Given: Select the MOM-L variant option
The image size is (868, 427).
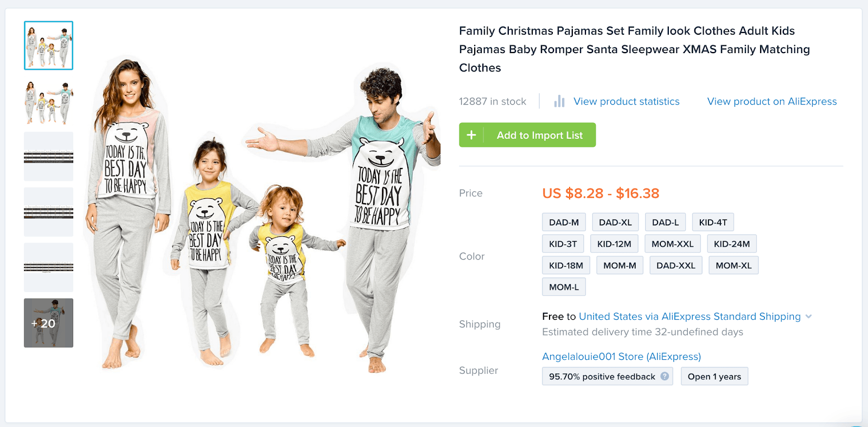Looking at the screenshot, I should click(564, 287).
